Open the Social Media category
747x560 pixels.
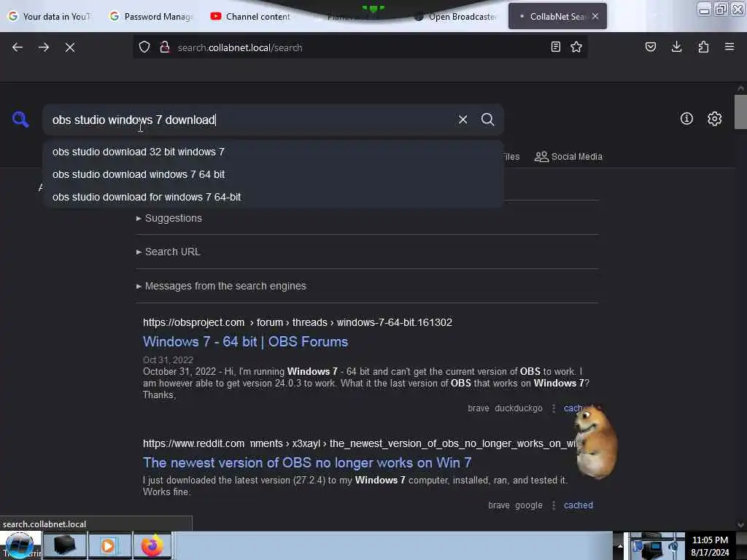click(568, 157)
